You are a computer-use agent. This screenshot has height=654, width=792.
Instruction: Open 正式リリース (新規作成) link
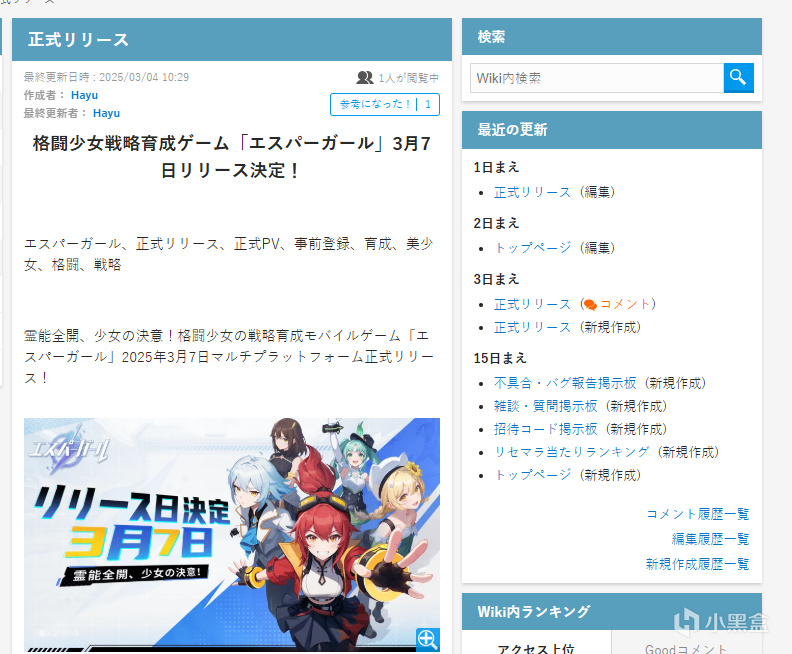tap(532, 328)
